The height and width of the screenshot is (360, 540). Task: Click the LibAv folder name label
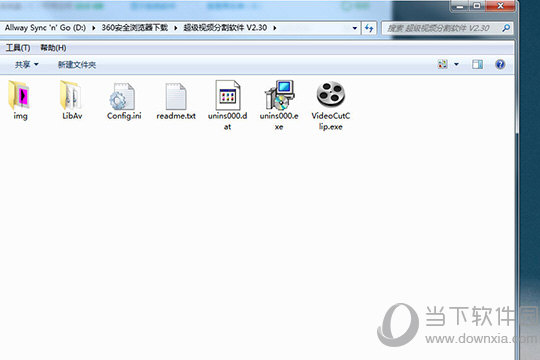tap(72, 116)
